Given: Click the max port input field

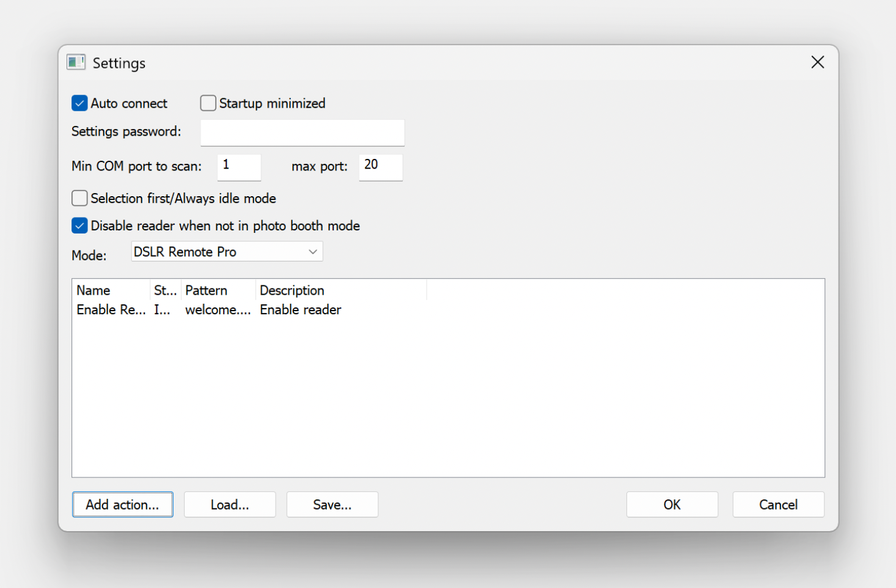Looking at the screenshot, I should coord(380,166).
